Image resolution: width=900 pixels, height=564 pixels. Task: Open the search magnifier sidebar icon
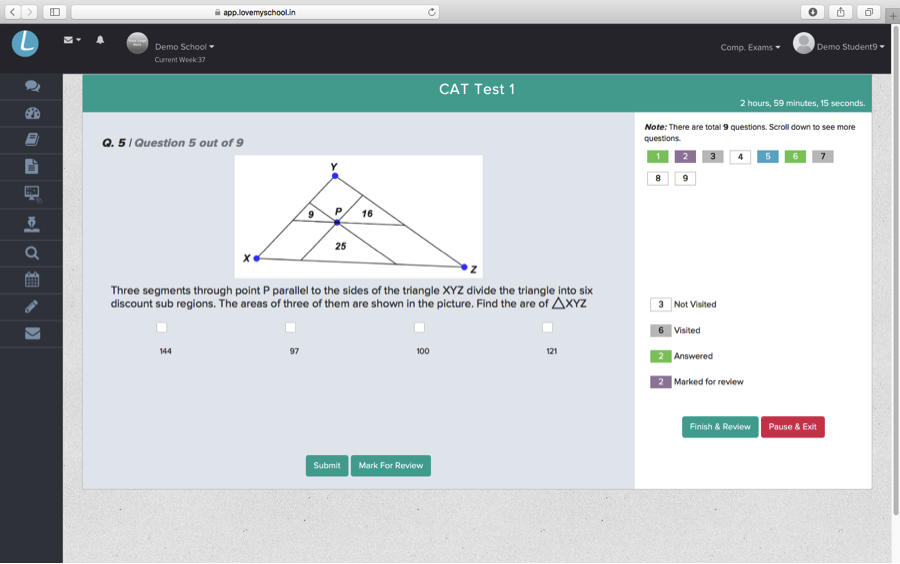point(32,253)
